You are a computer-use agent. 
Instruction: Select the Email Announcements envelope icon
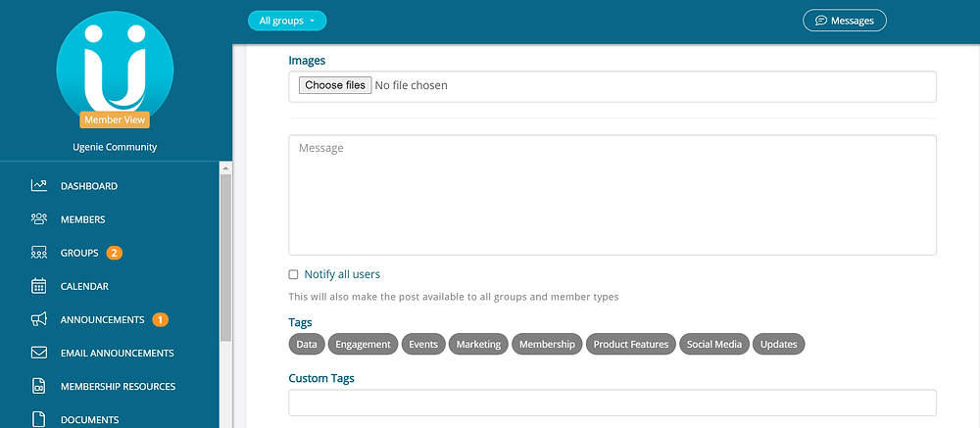point(39,353)
